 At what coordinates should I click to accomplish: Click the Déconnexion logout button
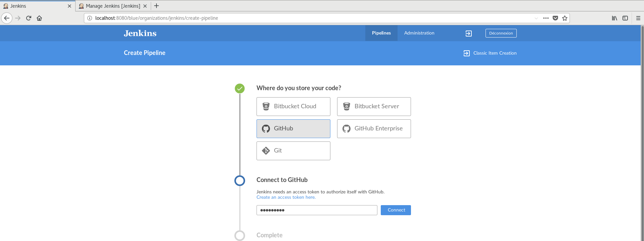click(501, 33)
